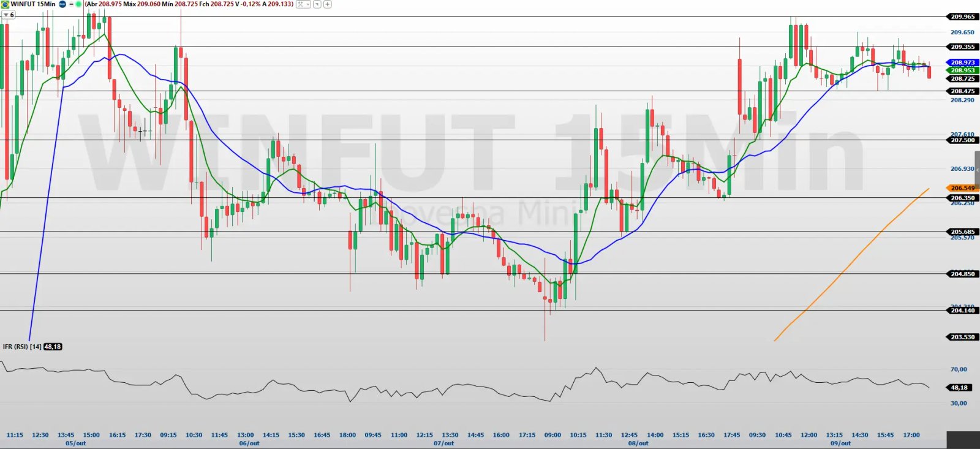Click the plus button to add chart
Screen dimensions: 980x449
[x=328, y=4]
